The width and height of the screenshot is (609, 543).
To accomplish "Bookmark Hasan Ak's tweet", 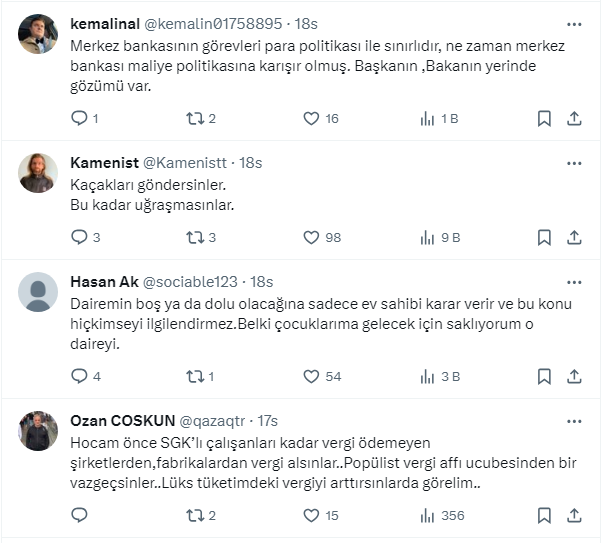I will tap(544, 376).
